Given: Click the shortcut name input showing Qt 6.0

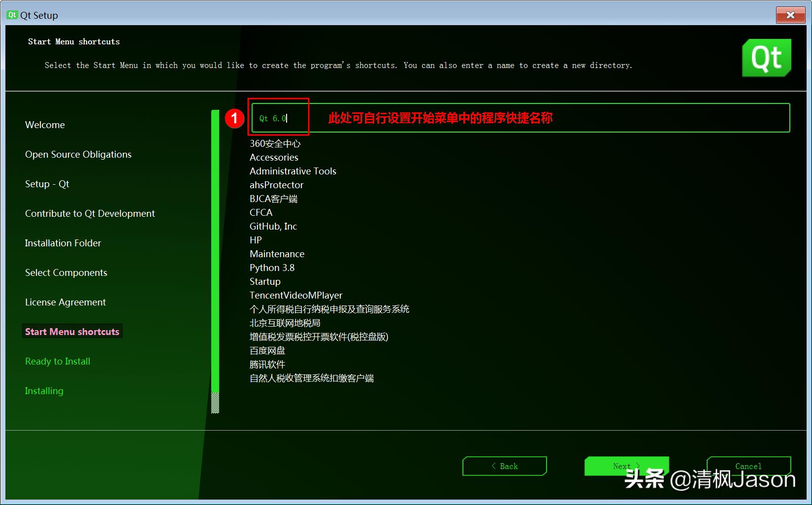Looking at the screenshot, I should click(279, 118).
